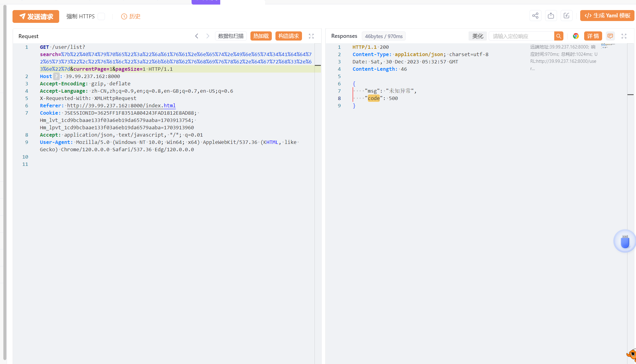Click the opening brace fold on response line 6
Viewport: 636px width, 364px height.
[x=354, y=84]
